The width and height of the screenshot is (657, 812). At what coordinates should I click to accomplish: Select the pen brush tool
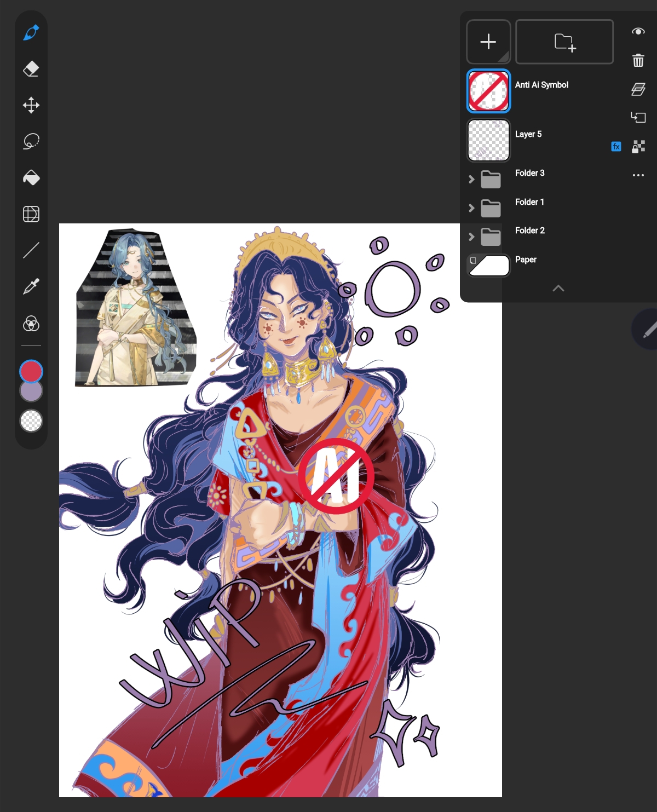tap(31, 33)
